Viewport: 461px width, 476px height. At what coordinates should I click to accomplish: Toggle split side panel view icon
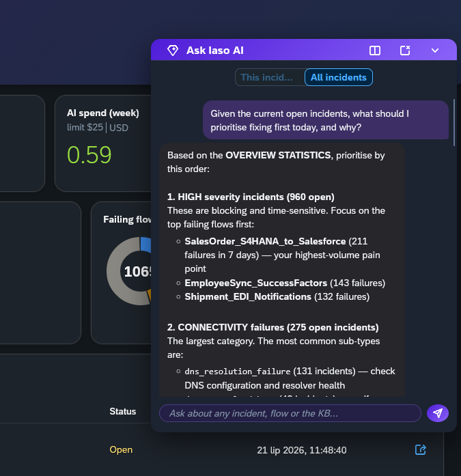pos(375,51)
